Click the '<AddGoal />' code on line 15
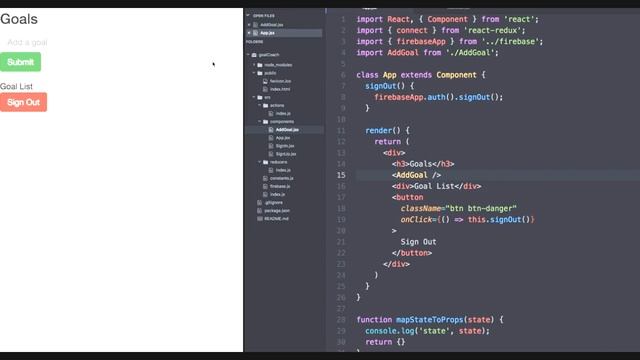640x360 pixels. tap(416, 175)
